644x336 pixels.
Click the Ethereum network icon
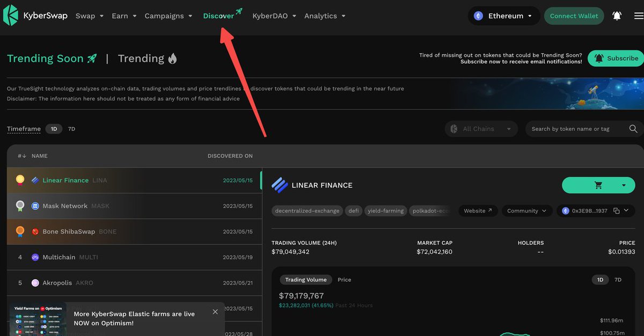(x=478, y=16)
